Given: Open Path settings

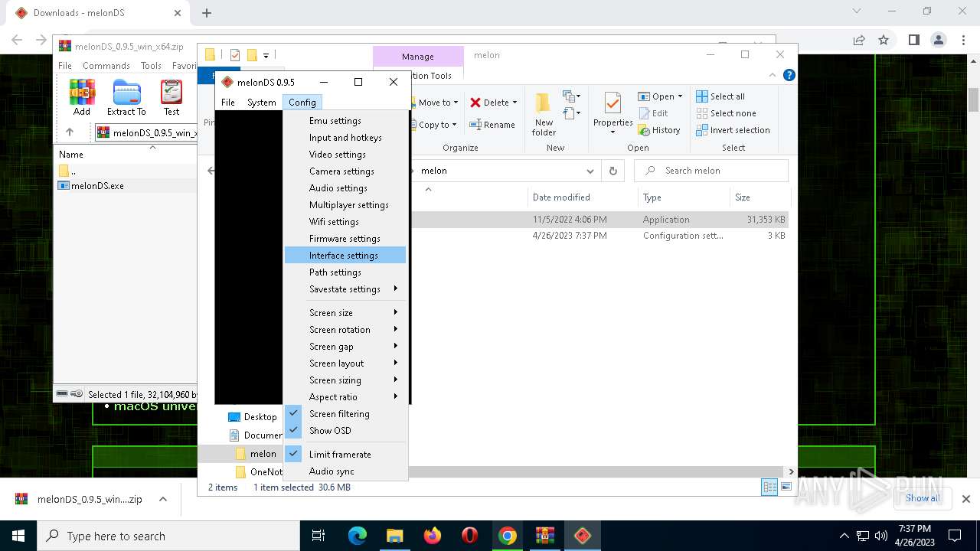Looking at the screenshot, I should (345, 272).
